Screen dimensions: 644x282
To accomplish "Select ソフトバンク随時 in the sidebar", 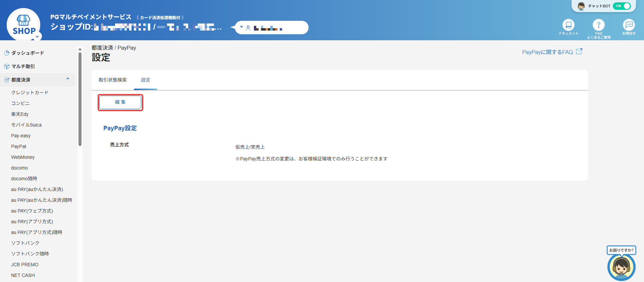I will pyautogui.click(x=30, y=254).
